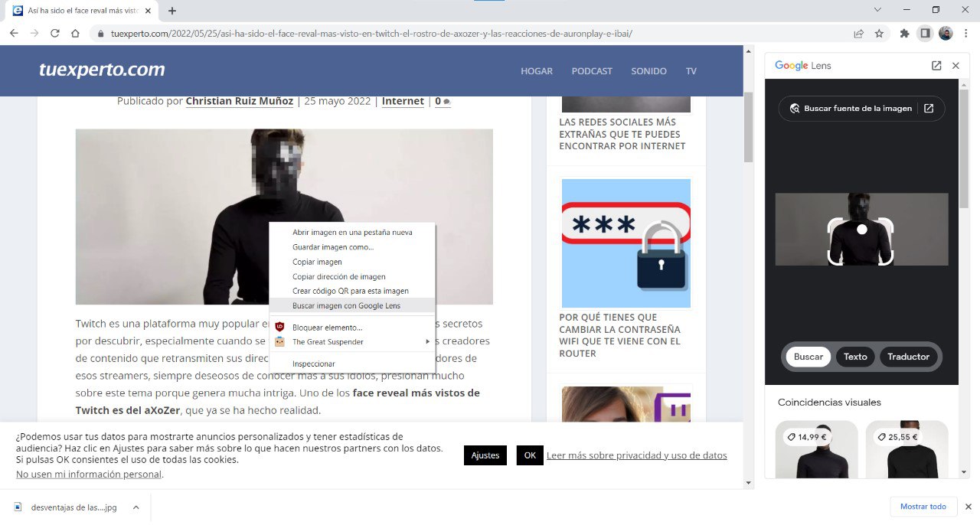Reload the page with the refresh icon
Viewport: 980px width, 525px height.
(55, 34)
